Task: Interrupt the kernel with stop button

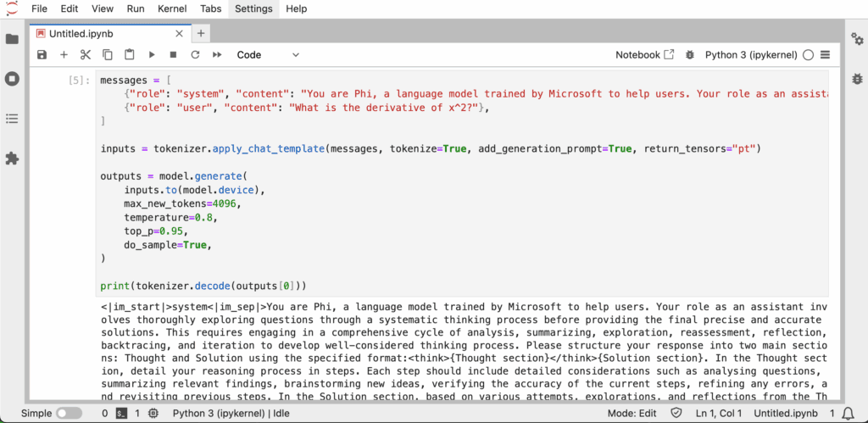Action: [173, 55]
